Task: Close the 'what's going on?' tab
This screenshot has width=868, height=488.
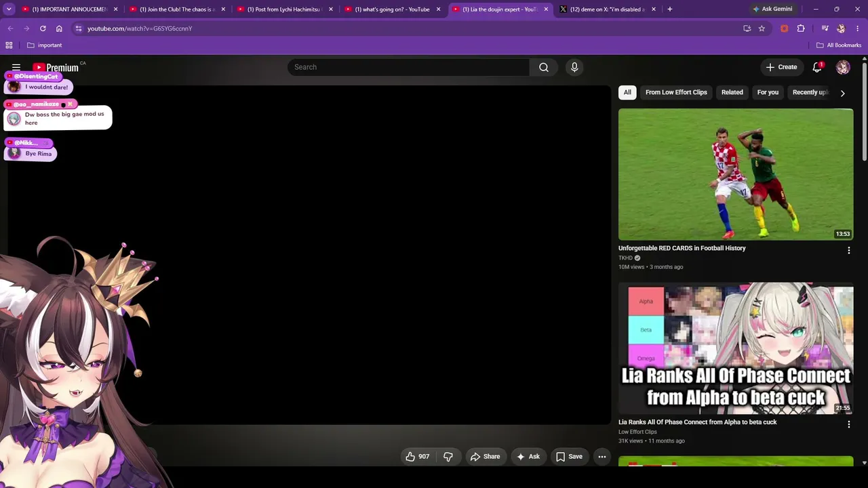Action: pos(438,9)
